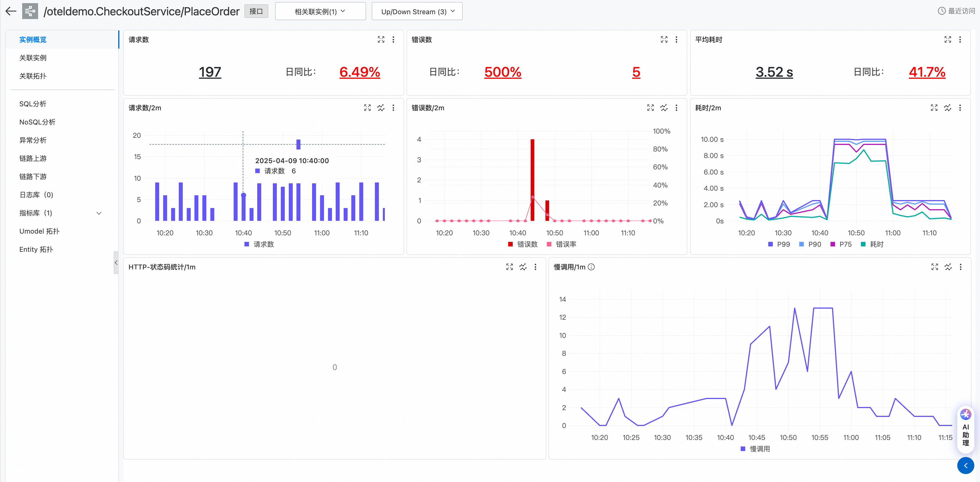Click the 41.7% latency day-over-day link
The width and height of the screenshot is (980, 482).
click(927, 72)
